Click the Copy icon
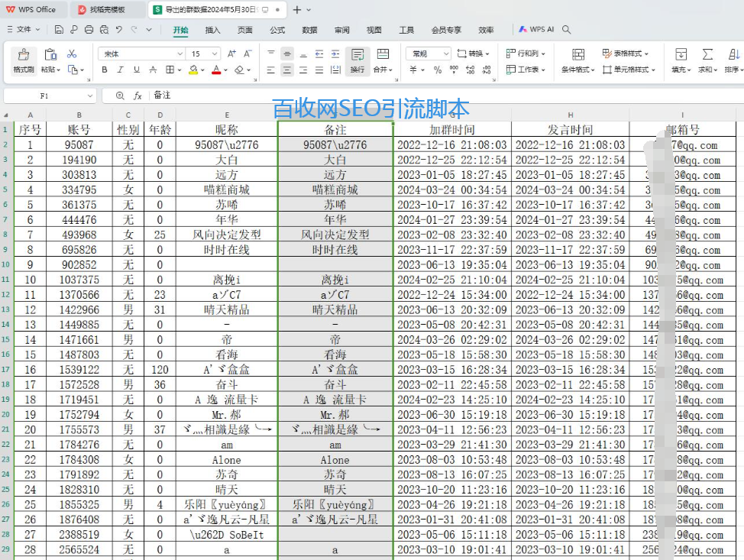This screenshot has width=744, height=560. [73, 70]
